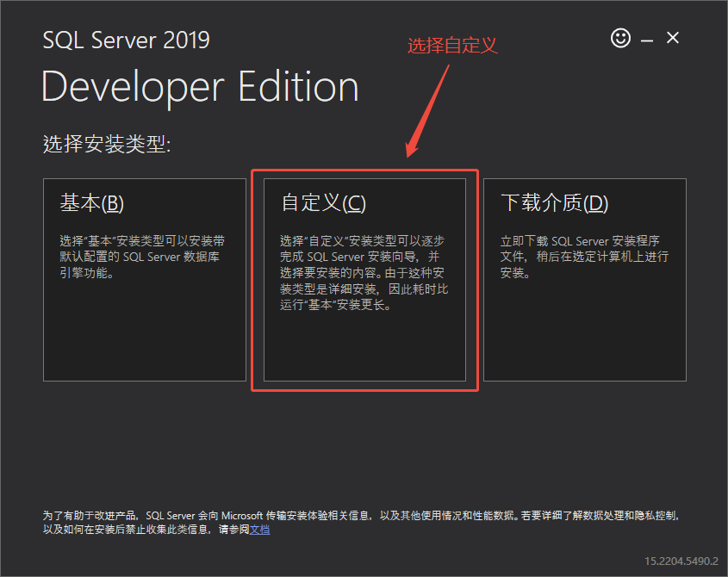Minimize the SQL Server installer window
This screenshot has height=577, width=728.
(x=647, y=40)
